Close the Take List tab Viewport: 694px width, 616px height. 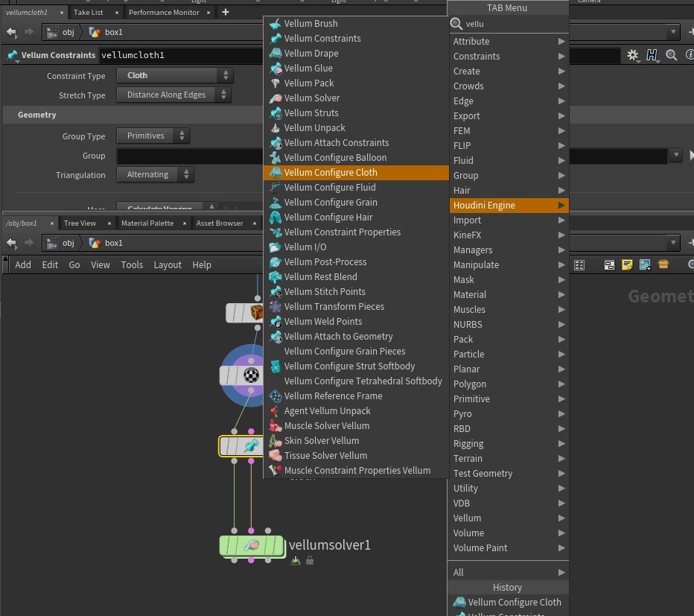[117, 13]
